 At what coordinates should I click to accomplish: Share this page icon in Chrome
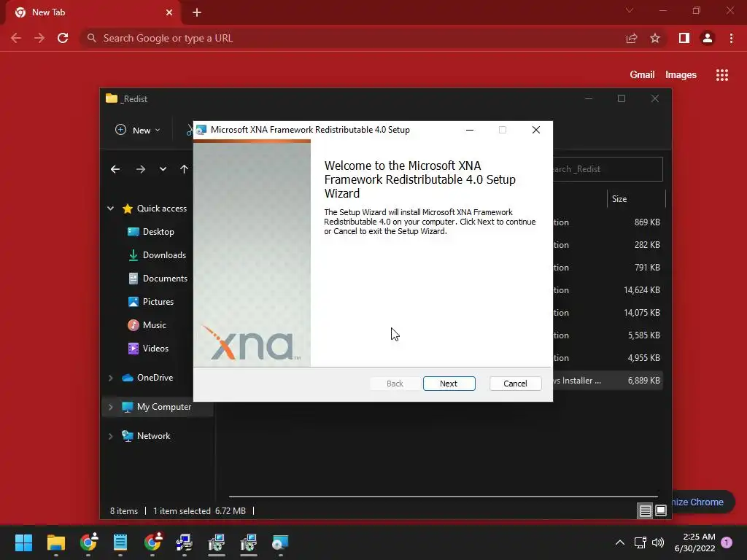632,38
